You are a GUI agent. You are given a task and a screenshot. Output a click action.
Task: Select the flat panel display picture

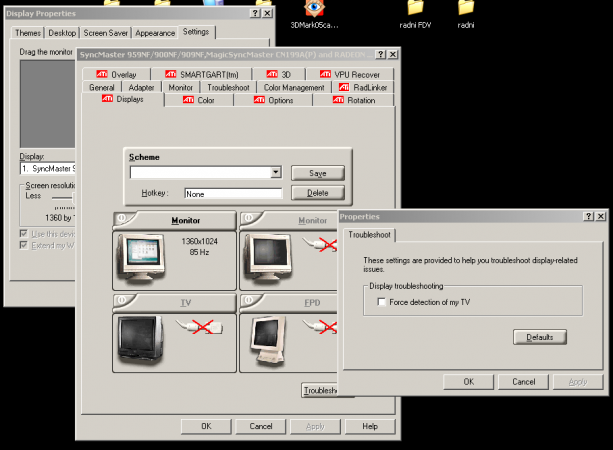pyautogui.click(x=269, y=340)
